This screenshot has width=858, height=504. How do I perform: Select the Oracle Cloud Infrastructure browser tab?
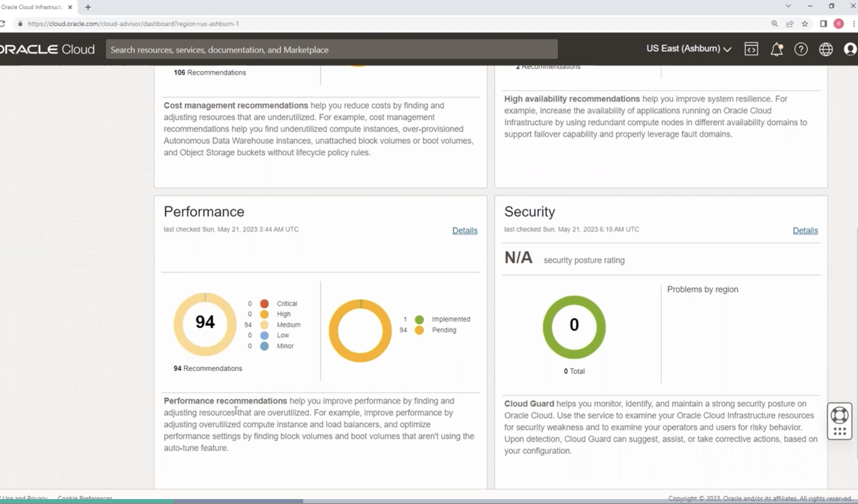[32, 7]
